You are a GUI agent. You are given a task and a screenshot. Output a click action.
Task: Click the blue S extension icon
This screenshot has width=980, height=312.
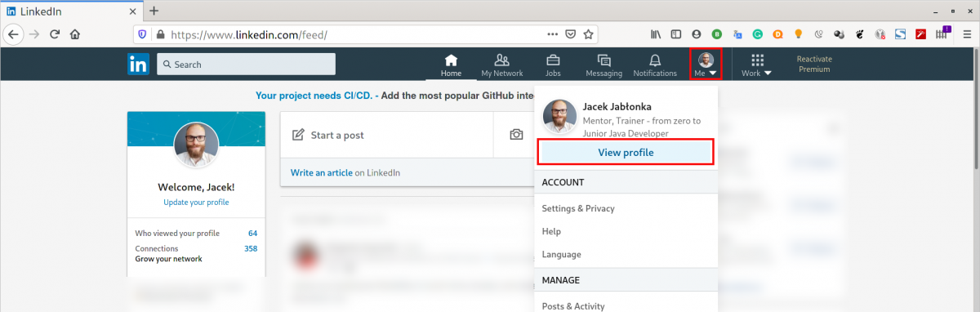[900, 35]
